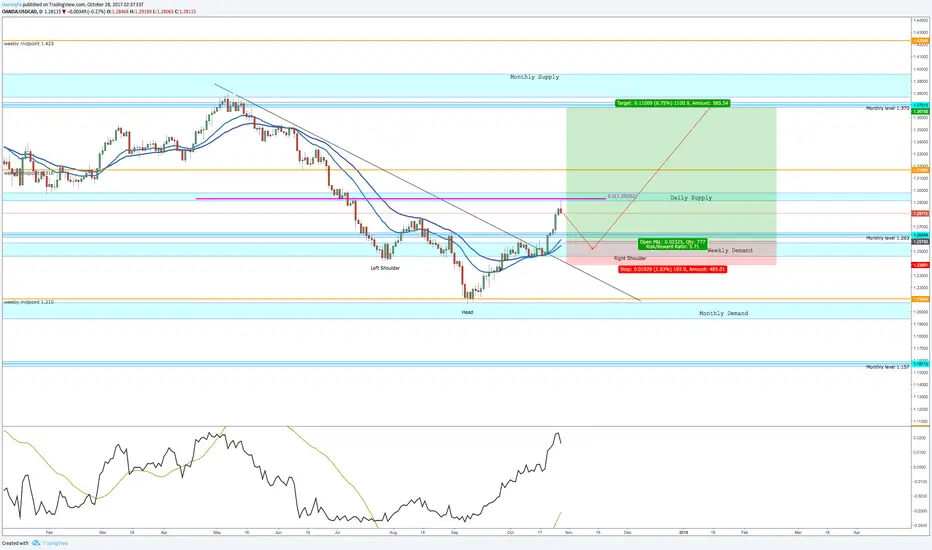The height and width of the screenshot is (550, 932).
Task: Select the 0.5 Fibonacci level label
Action: click(622, 196)
